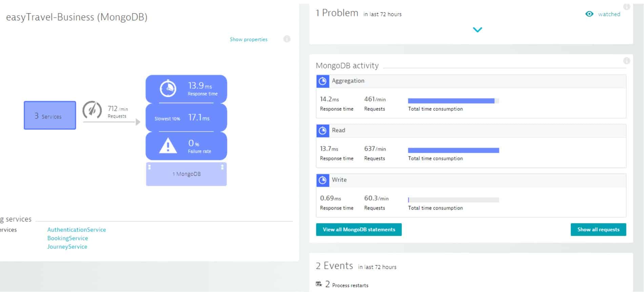Screen dimensions: 644x292
Task: Expand the 1 Problem section chevron
Action: (477, 30)
